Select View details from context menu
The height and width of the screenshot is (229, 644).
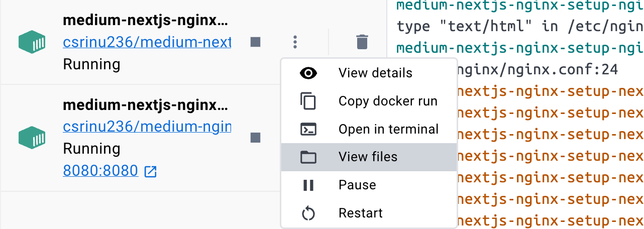tap(375, 73)
